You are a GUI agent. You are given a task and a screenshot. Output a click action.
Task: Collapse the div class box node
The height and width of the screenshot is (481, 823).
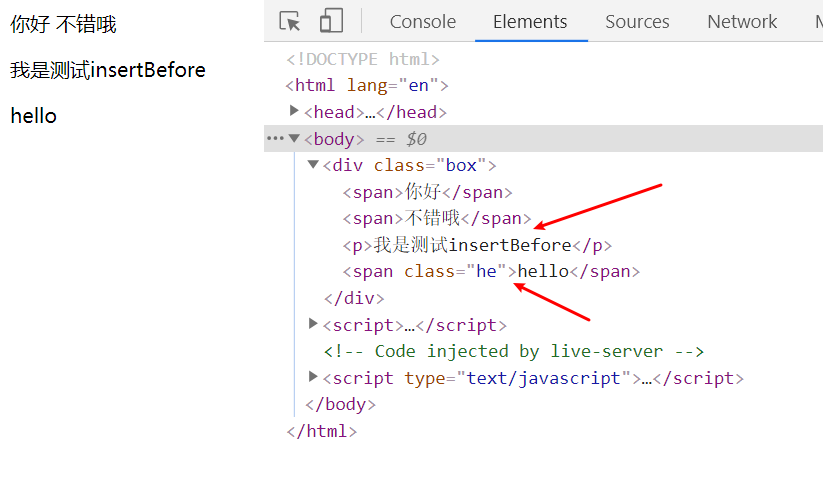tap(313, 165)
